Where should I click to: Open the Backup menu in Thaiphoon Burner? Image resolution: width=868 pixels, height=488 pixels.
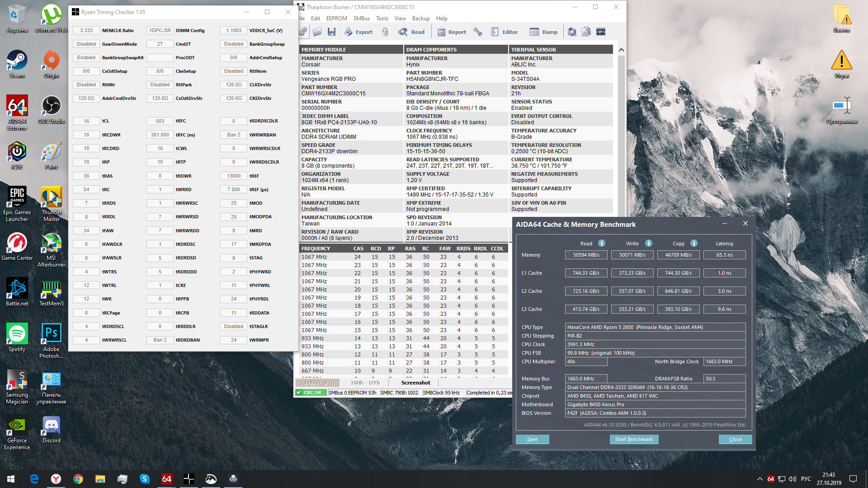click(x=420, y=19)
